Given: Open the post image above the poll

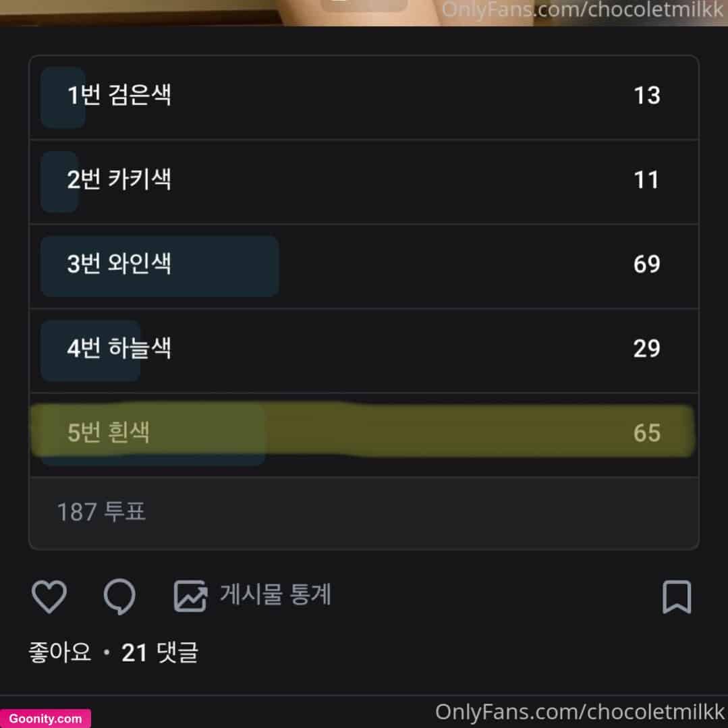Looking at the screenshot, I should click(364, 13).
